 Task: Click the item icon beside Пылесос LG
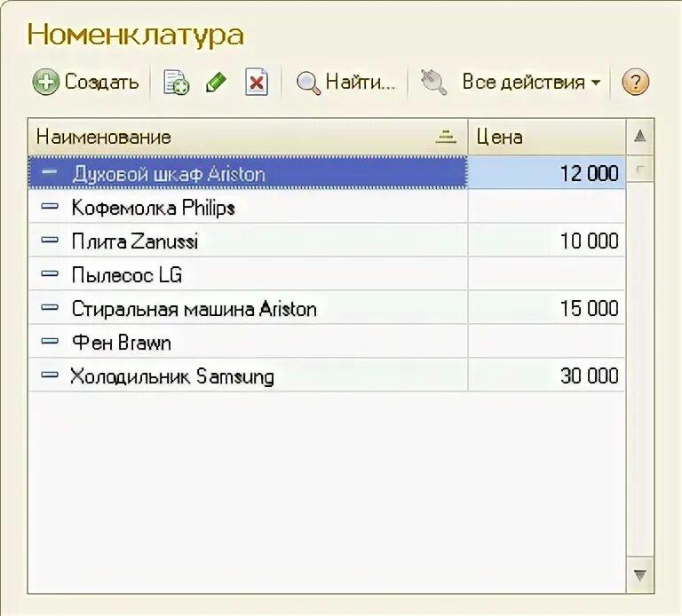(50, 273)
